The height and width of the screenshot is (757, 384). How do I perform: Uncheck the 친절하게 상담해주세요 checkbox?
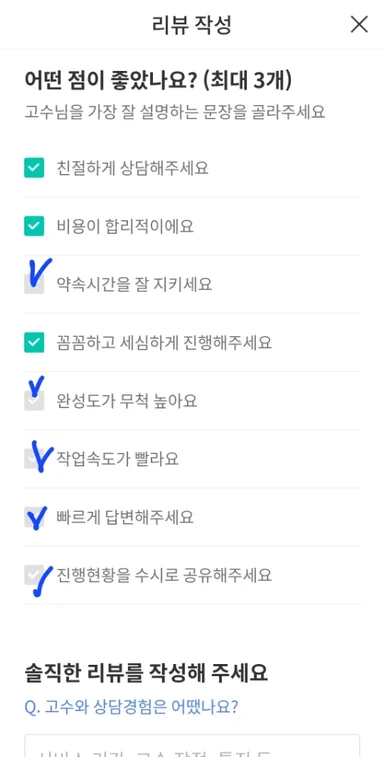pos(34,168)
